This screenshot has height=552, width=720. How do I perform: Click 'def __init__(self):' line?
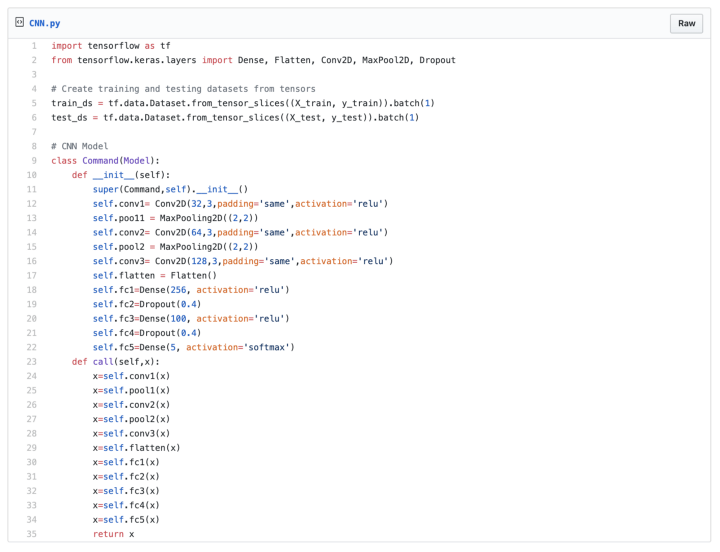121,175
